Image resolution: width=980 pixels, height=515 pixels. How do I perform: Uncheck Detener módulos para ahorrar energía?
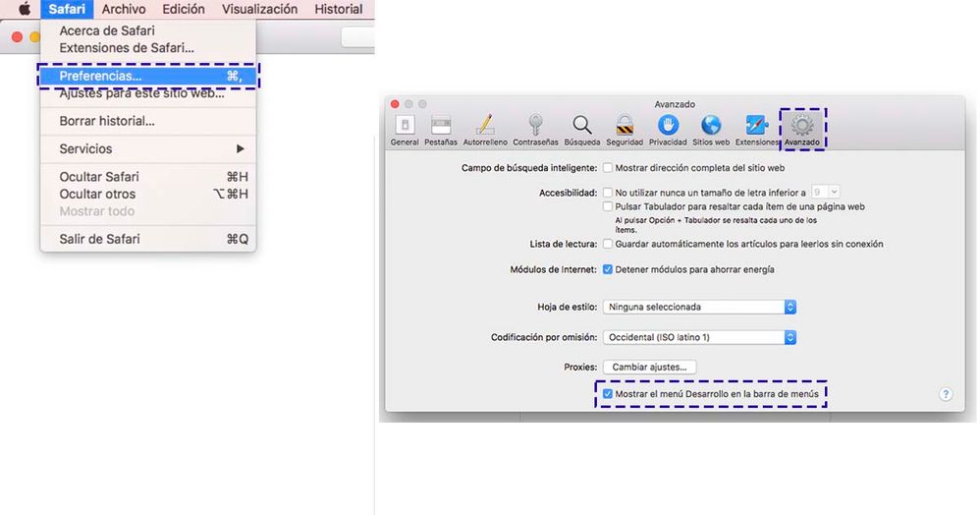tap(608, 269)
